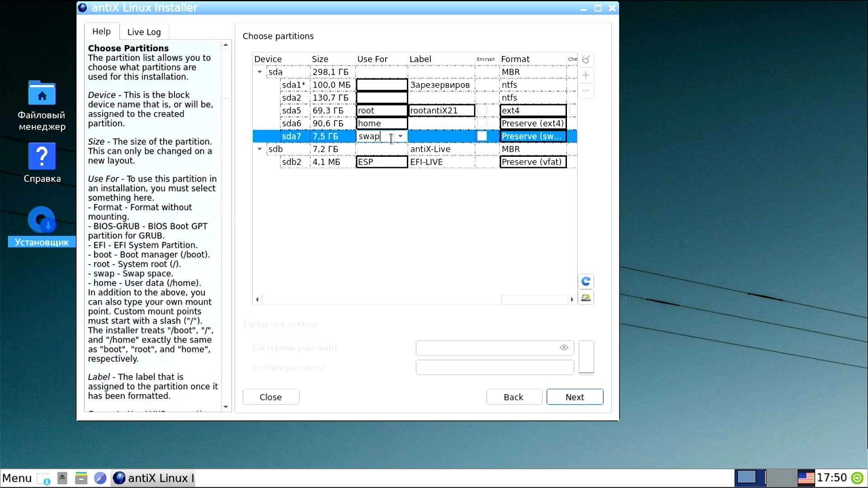The image size is (868, 488).
Task: Open the Установщик desktop icon
Action: [42, 227]
